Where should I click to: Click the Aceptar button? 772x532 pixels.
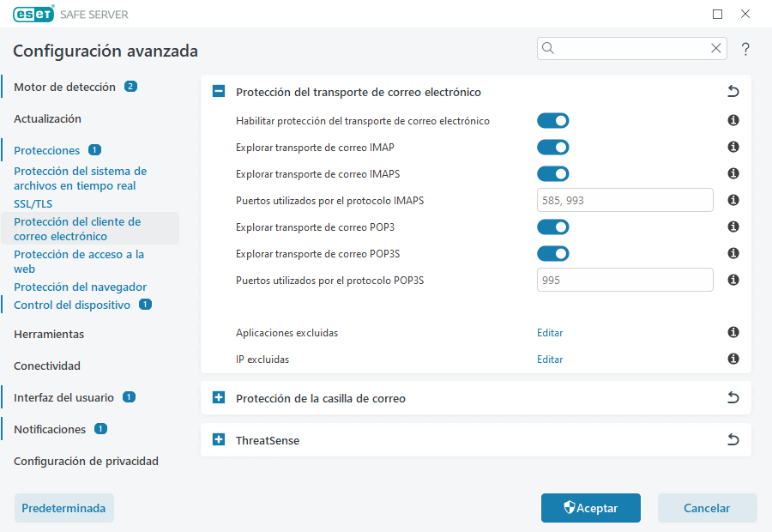point(590,508)
